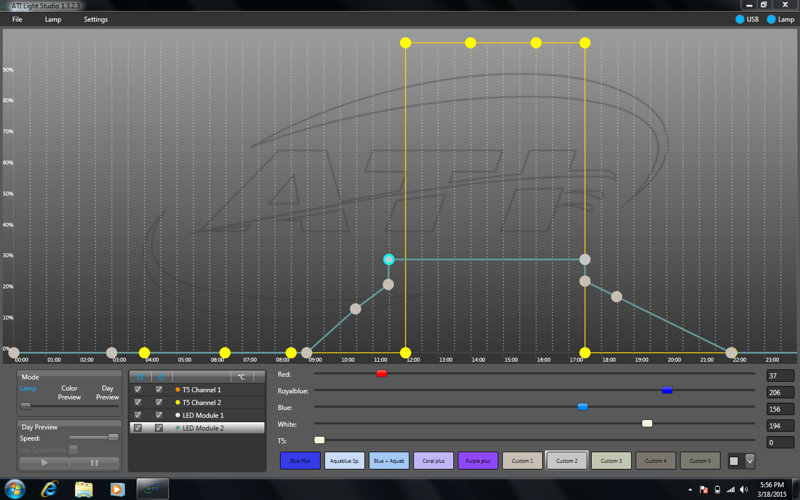Open dropdown arrow beside the custom color swatch

tap(749, 461)
